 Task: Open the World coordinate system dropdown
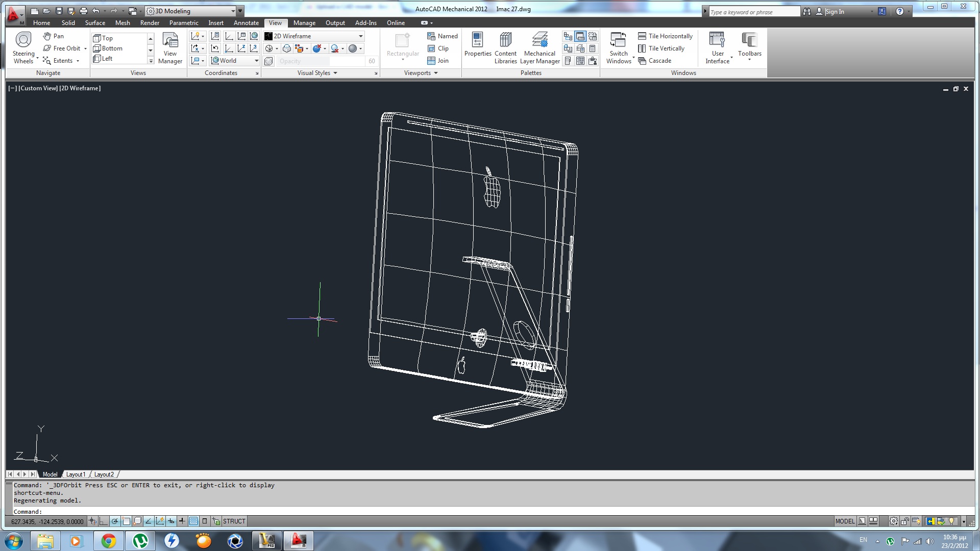click(256, 61)
